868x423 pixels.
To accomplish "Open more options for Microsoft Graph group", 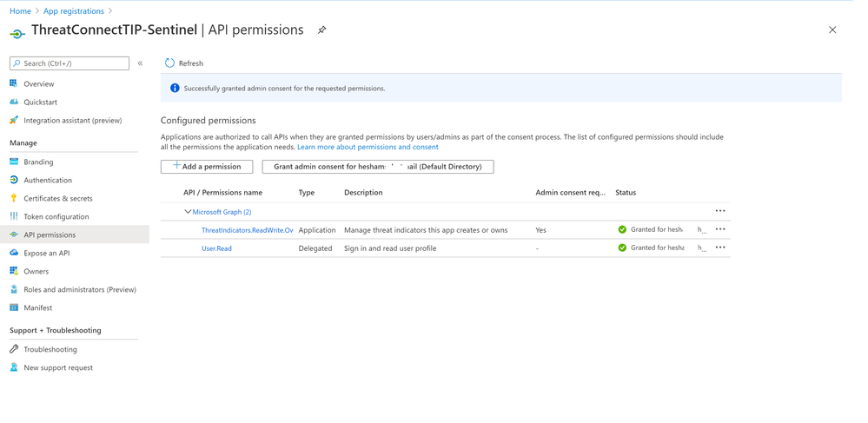I will click(x=719, y=211).
